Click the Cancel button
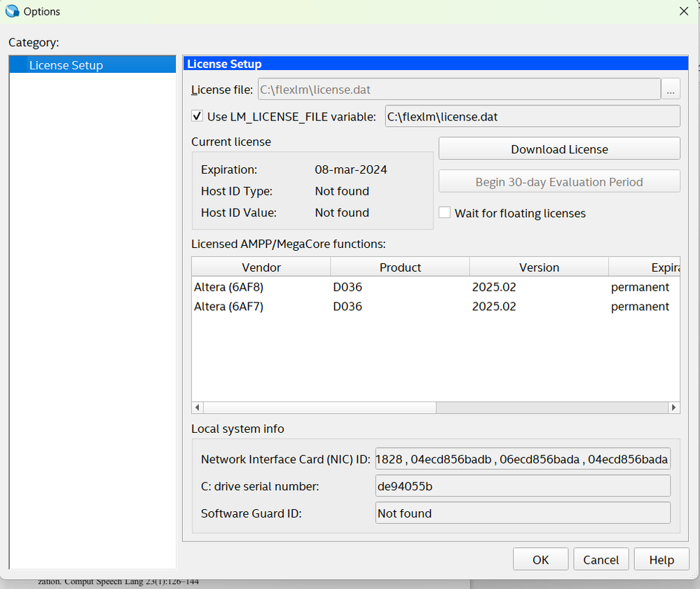The image size is (700, 589). click(x=601, y=560)
